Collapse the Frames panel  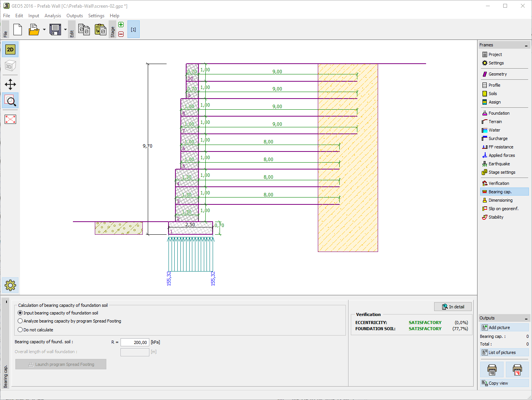click(x=526, y=45)
